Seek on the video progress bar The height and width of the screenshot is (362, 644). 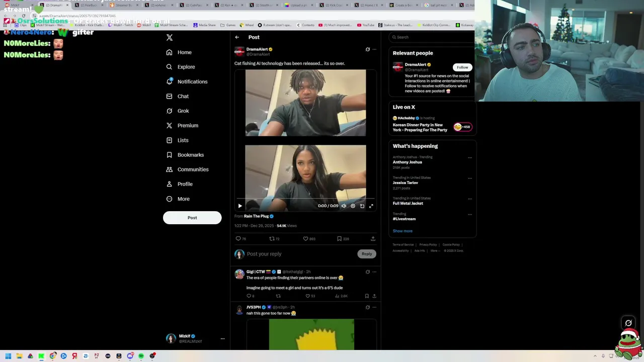point(305,199)
